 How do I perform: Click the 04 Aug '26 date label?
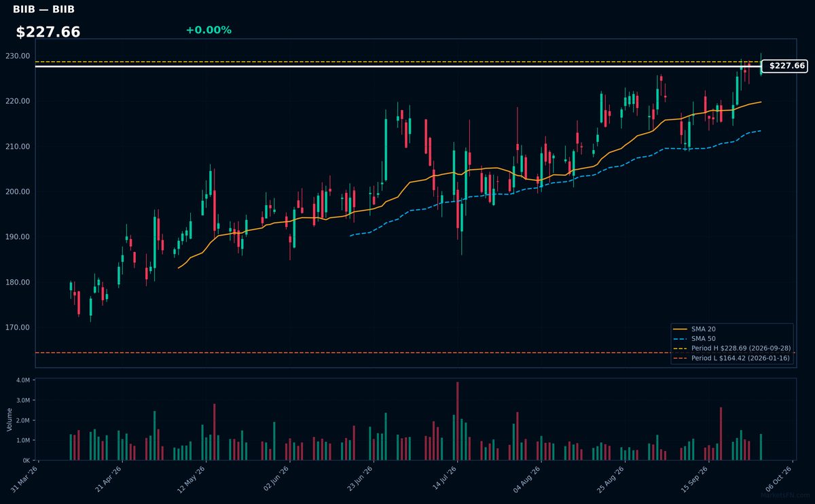tap(527, 480)
